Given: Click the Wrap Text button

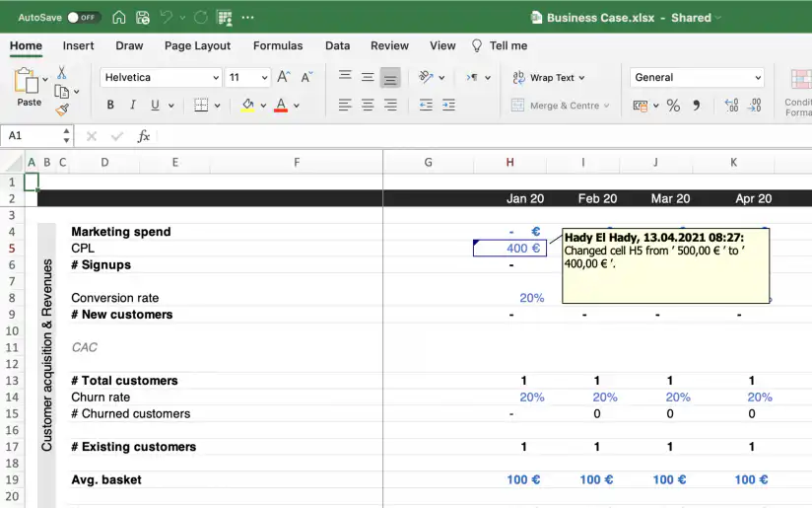Looking at the screenshot, I should [548, 77].
